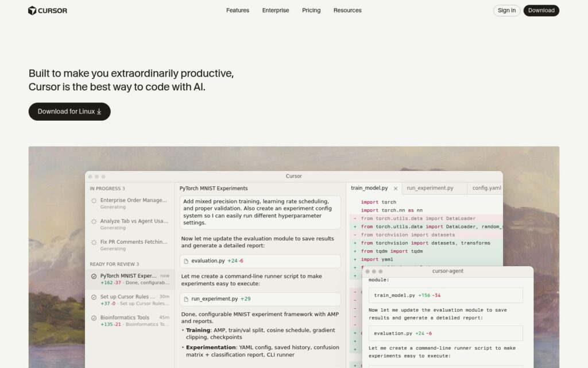Open the Resources menu

tap(347, 10)
